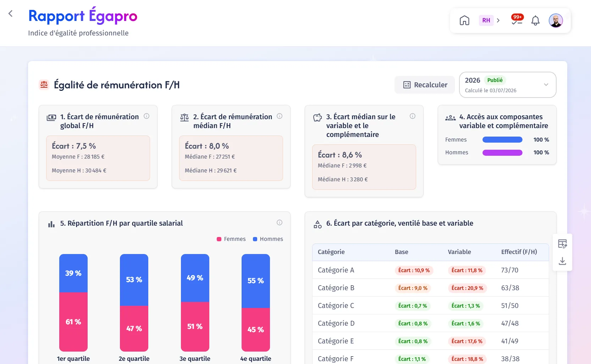Toggle Femmes series in chart legend
Screen dimensions: 591x364
231,239
